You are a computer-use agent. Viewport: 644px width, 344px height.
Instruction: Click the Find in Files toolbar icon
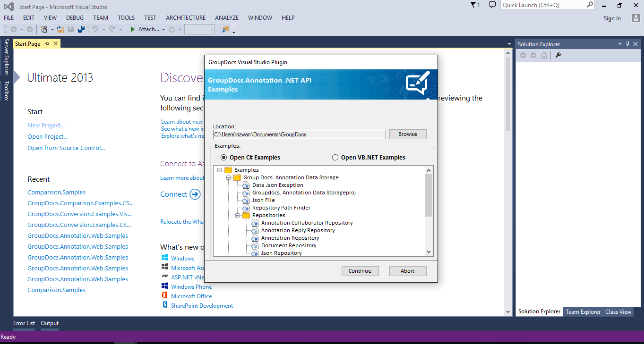pos(225,29)
